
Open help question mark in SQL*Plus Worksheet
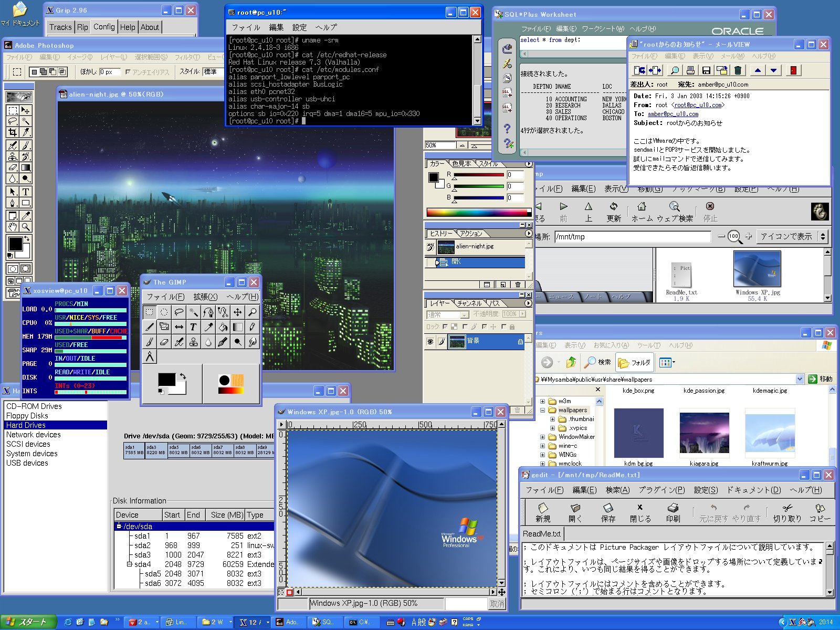[x=507, y=128]
